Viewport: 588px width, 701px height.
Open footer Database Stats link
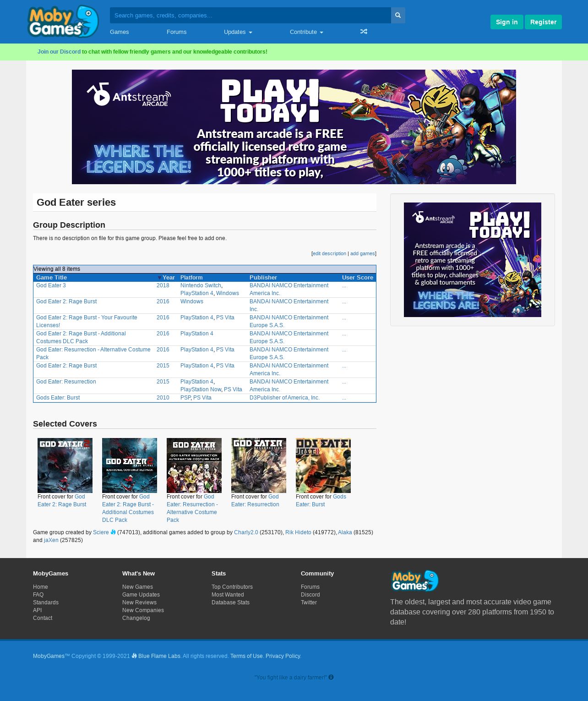point(230,602)
